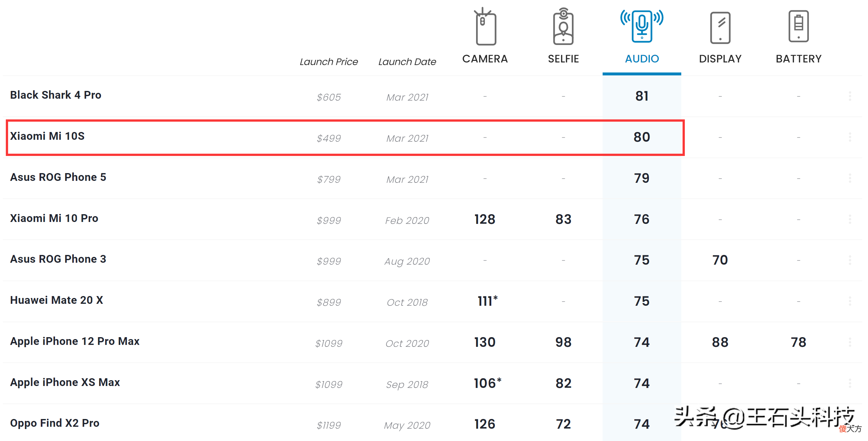
Task: Click the audio score 74 for Find X2 Pro
Action: pos(641,424)
